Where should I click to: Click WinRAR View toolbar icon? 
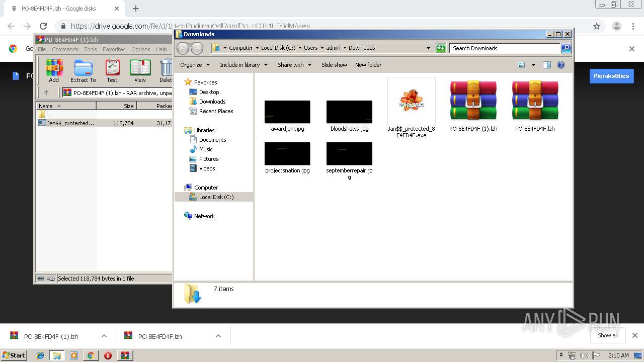coord(140,70)
